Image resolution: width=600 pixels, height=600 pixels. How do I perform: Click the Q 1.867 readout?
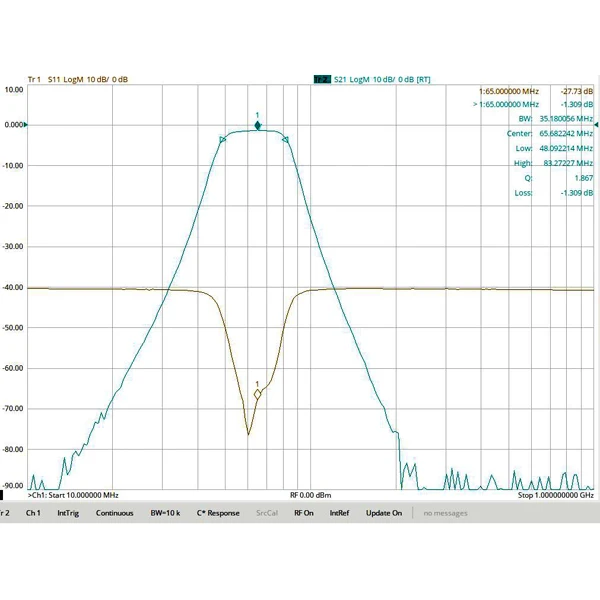click(x=559, y=178)
